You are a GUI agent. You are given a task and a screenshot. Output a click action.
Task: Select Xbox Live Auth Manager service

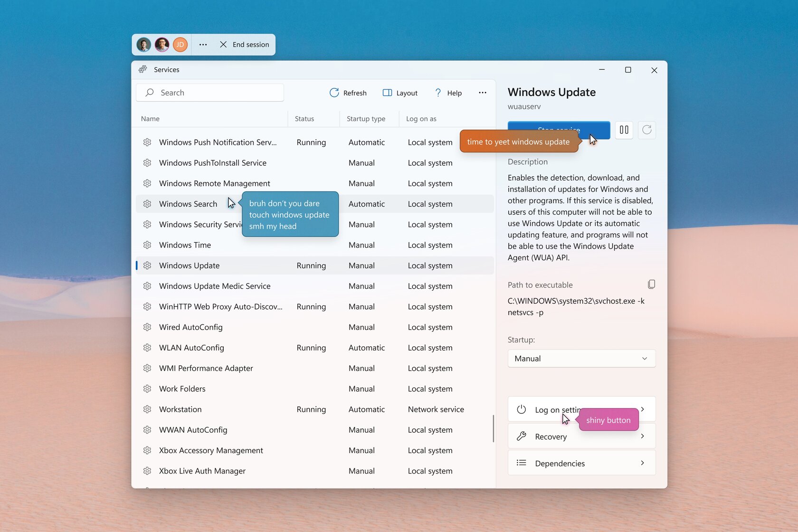coord(314,471)
